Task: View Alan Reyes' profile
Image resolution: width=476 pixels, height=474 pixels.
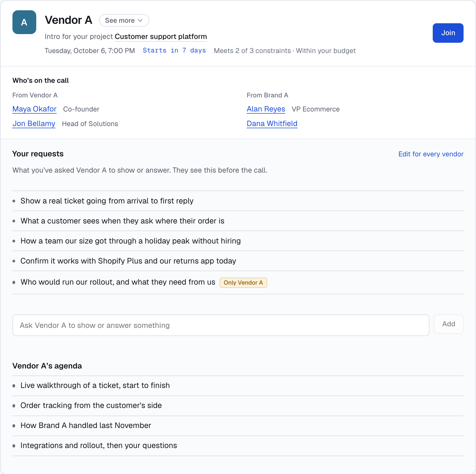Action: (x=266, y=109)
